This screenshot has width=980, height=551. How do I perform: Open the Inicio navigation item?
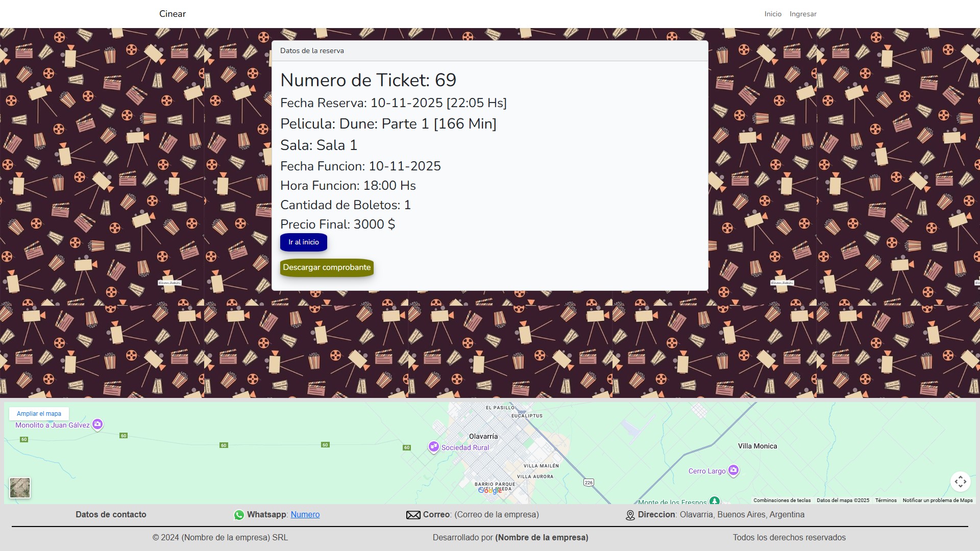point(773,14)
